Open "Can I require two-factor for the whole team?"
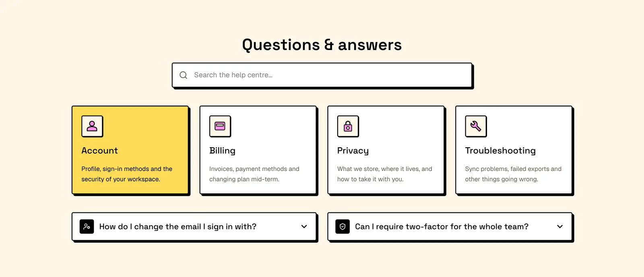644x277 pixels. [x=450, y=227]
